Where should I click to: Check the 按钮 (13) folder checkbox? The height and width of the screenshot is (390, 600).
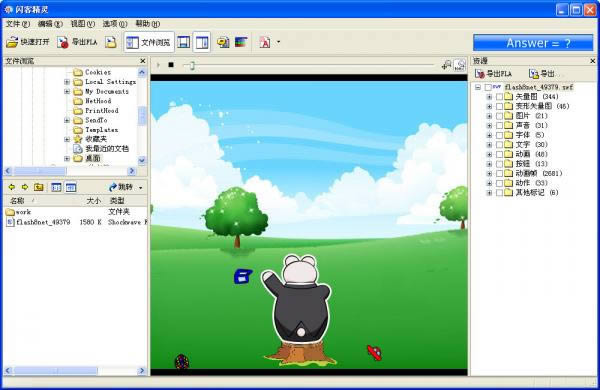(x=499, y=164)
